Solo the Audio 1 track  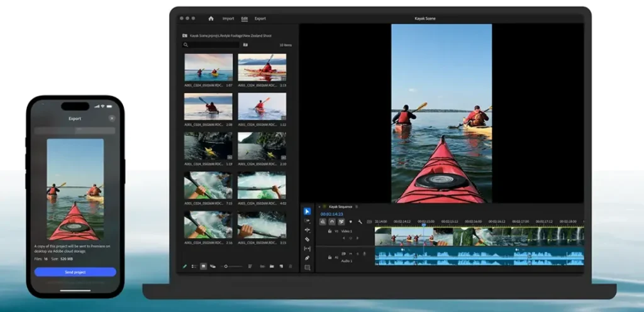(358, 253)
